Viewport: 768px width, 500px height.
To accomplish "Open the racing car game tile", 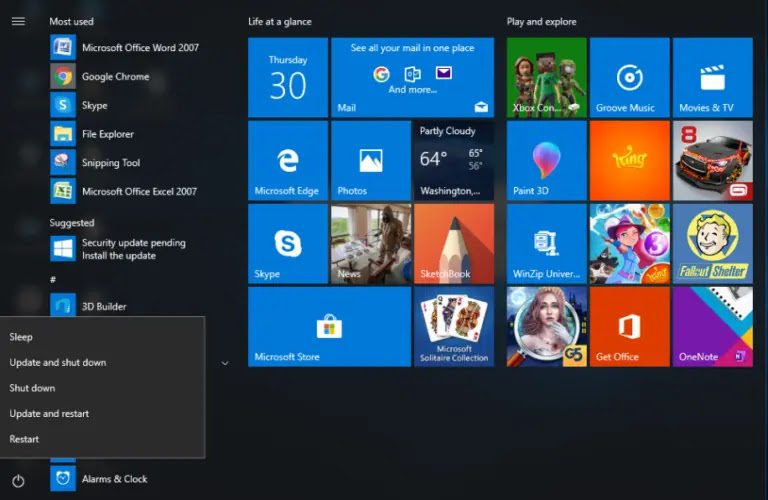I will [713, 161].
